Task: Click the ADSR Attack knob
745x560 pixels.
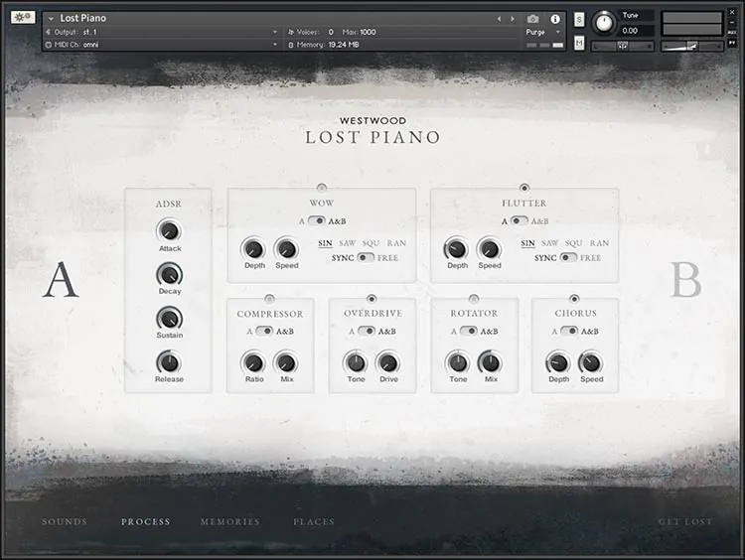Action: (x=169, y=230)
